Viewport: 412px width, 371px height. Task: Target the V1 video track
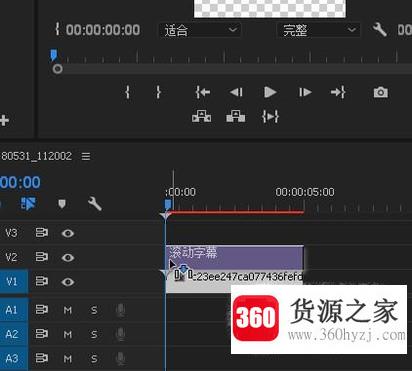click(13, 282)
